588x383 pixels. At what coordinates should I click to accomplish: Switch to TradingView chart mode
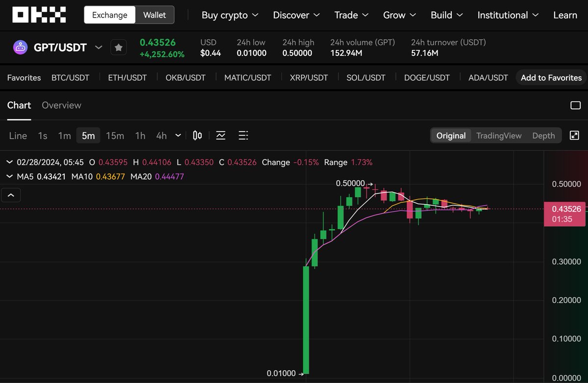[x=499, y=136]
